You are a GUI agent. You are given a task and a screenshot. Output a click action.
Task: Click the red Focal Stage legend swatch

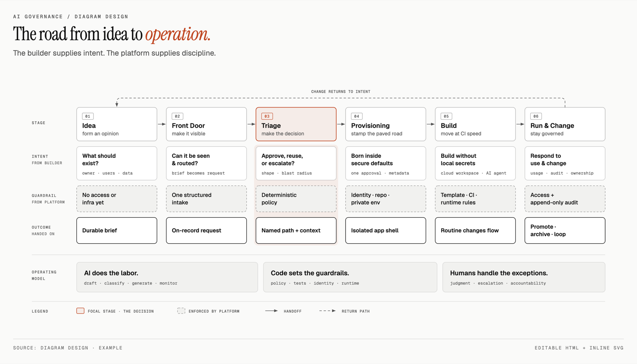click(x=80, y=311)
